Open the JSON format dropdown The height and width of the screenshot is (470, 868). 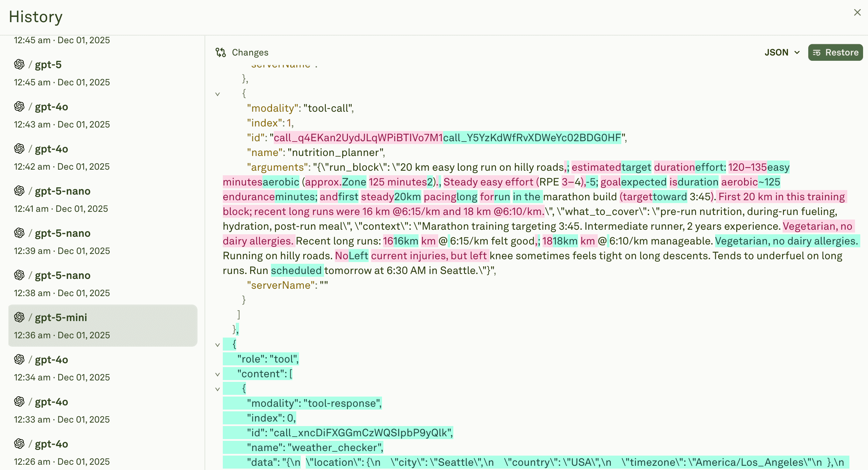[x=782, y=52]
